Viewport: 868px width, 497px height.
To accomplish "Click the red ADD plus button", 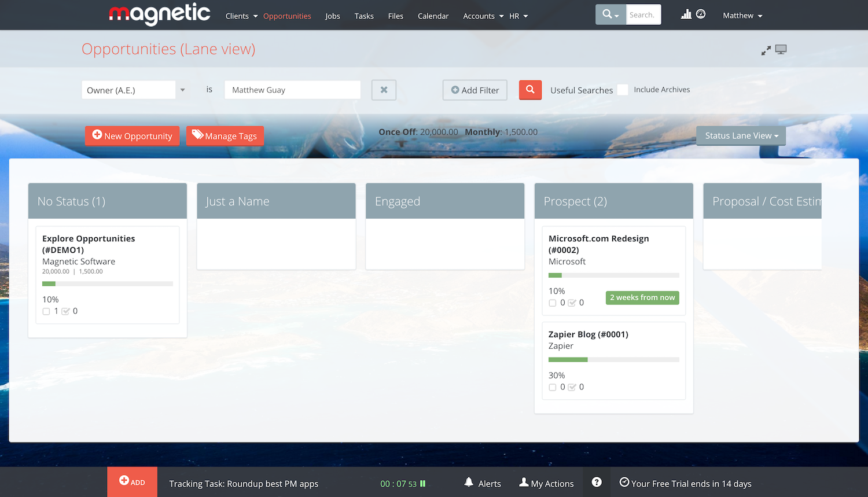I will [x=132, y=481].
